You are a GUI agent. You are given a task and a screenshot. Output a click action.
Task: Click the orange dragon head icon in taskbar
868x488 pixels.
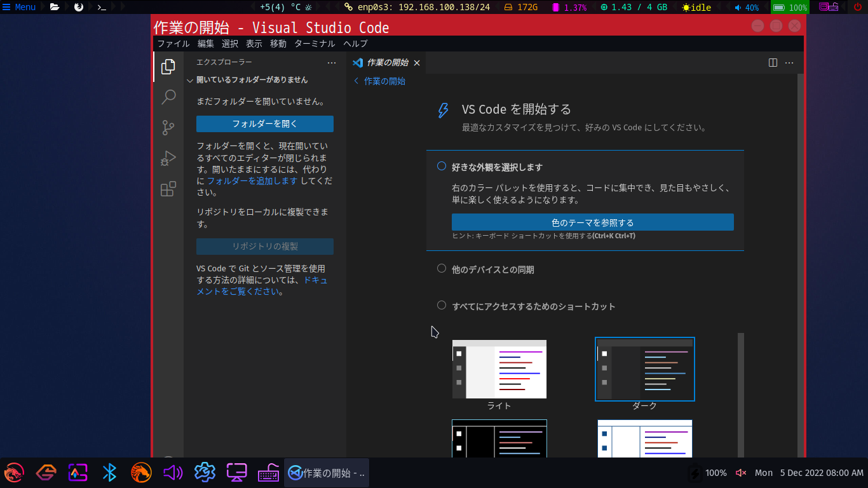141,473
